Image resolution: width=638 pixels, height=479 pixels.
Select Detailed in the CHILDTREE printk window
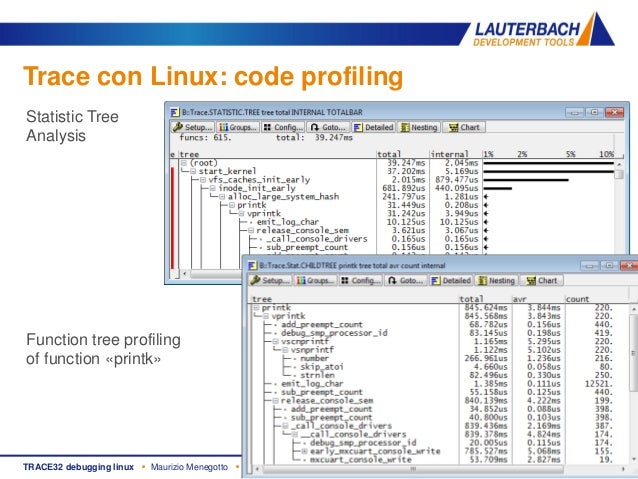coord(451,280)
